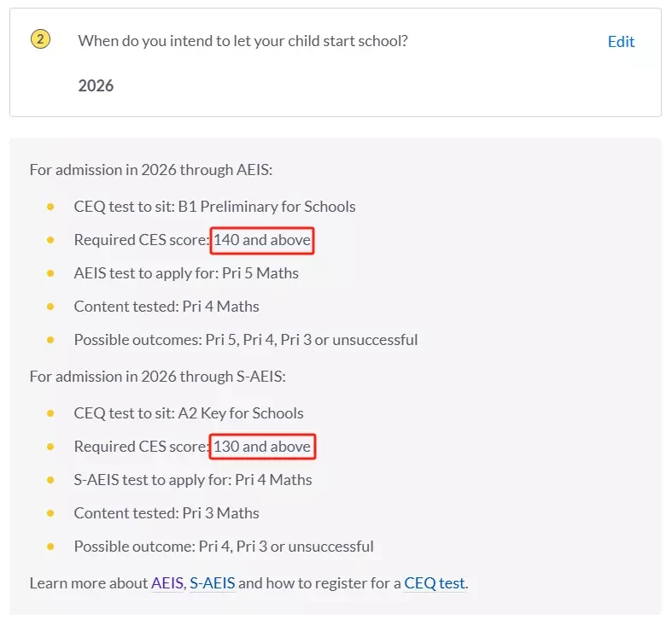Open the S-AEIS learn more link
Image resolution: width=672 pixels, height=620 pixels.
tap(212, 583)
